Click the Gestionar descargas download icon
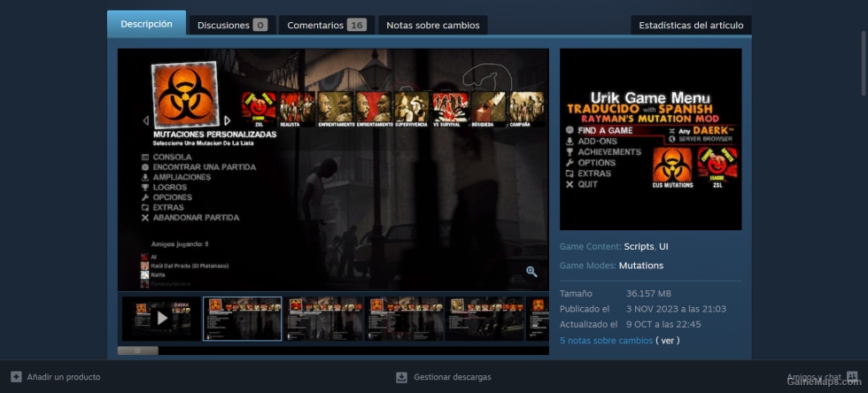Viewport: 868px width, 393px height. (x=402, y=377)
